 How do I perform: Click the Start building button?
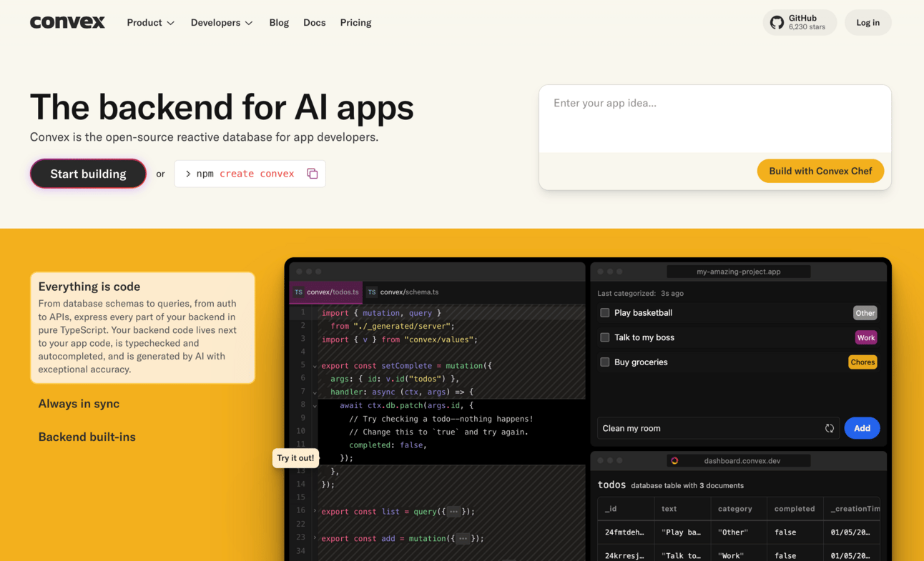pos(88,174)
